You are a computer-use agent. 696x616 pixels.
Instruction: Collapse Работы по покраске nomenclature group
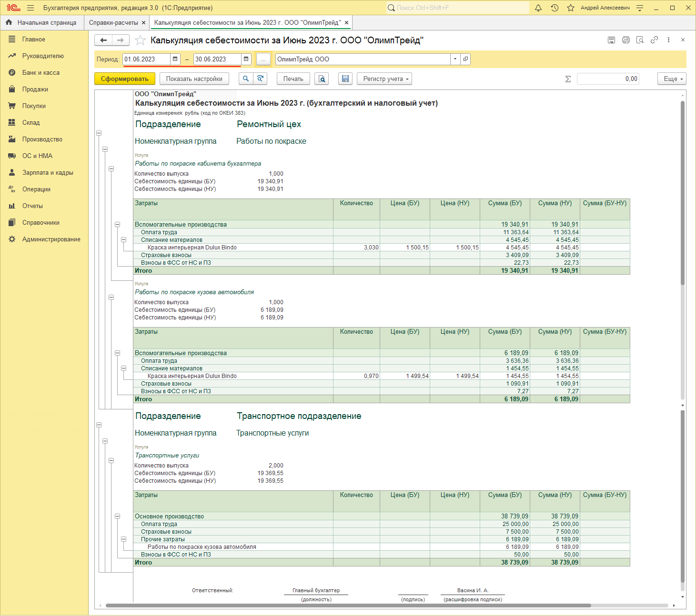click(105, 149)
